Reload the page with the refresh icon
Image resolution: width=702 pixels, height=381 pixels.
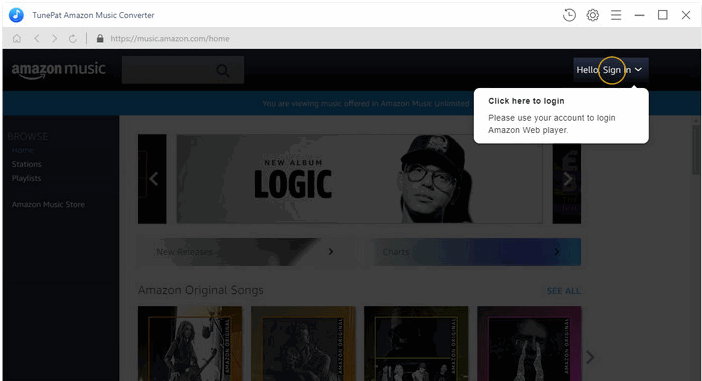tap(73, 39)
